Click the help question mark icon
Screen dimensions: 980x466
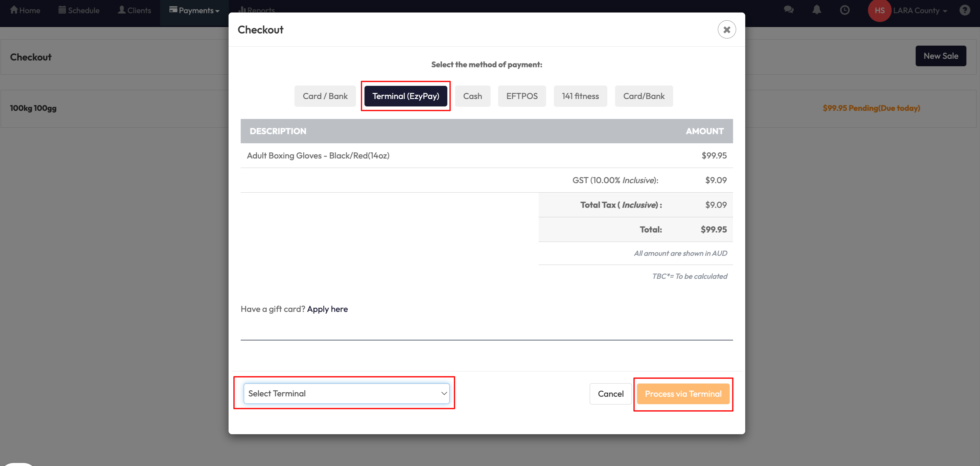(964, 10)
